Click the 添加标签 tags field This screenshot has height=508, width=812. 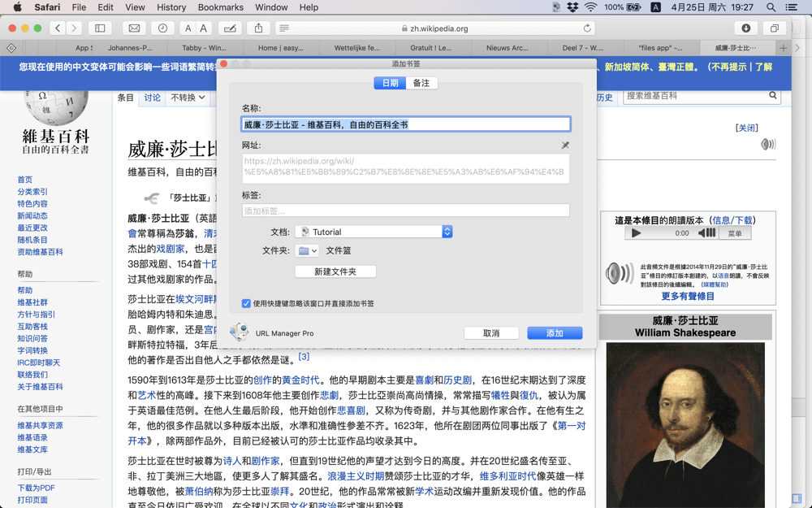pos(406,211)
